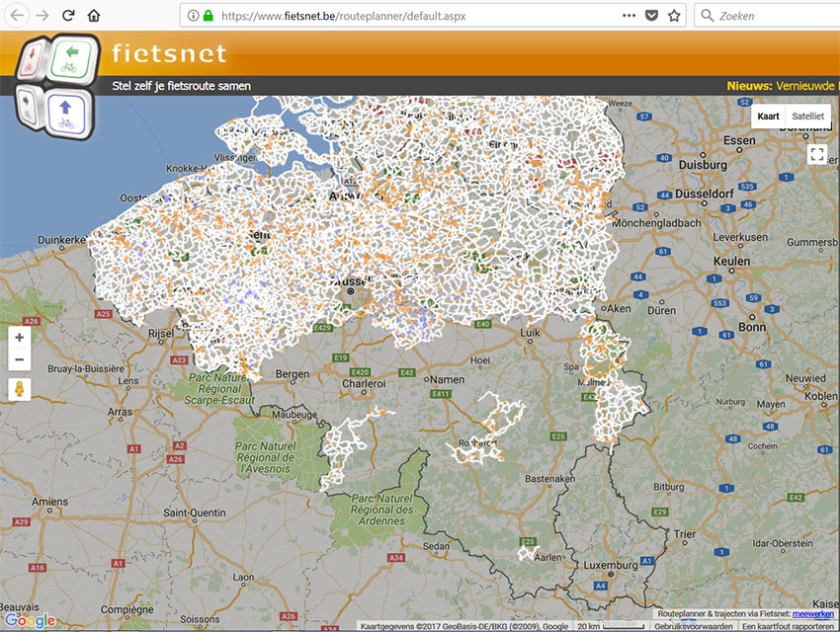Click the Rijsel city label

point(161,334)
